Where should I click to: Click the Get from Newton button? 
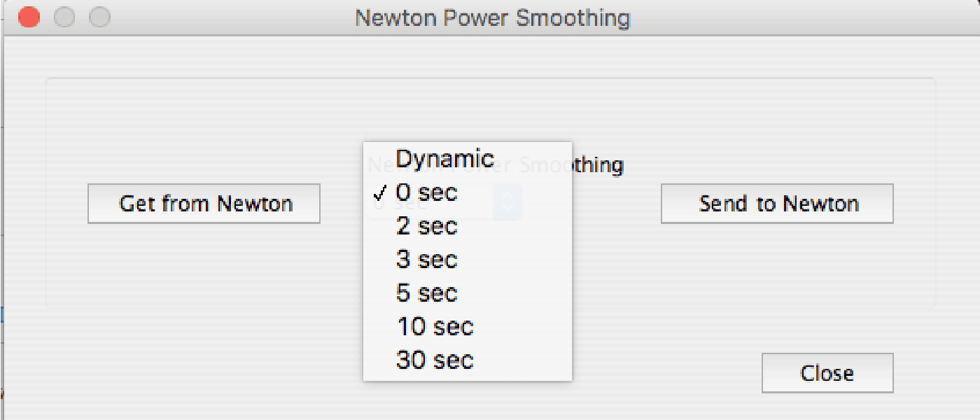click(x=204, y=204)
